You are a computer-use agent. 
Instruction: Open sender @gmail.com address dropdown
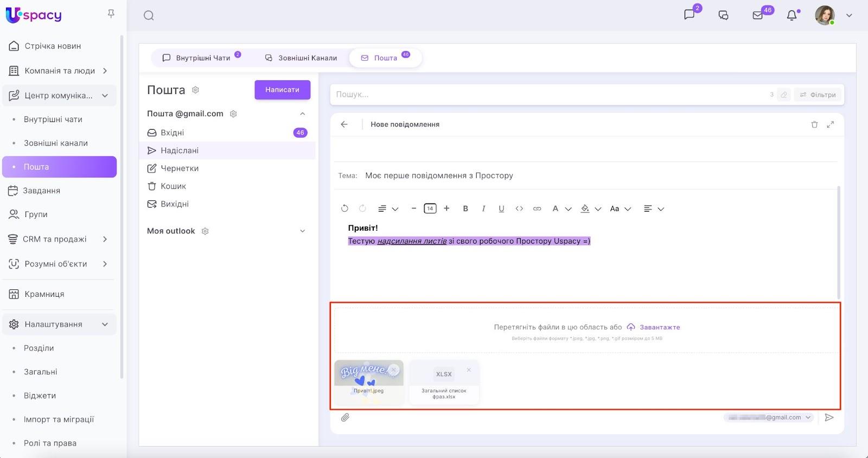[769, 417]
